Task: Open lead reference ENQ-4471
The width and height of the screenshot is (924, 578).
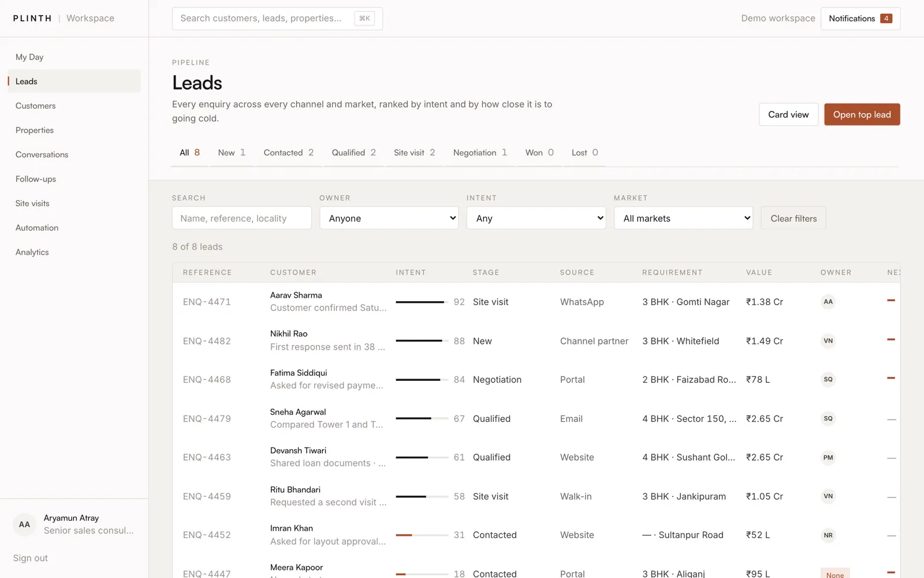Action: coord(207,302)
